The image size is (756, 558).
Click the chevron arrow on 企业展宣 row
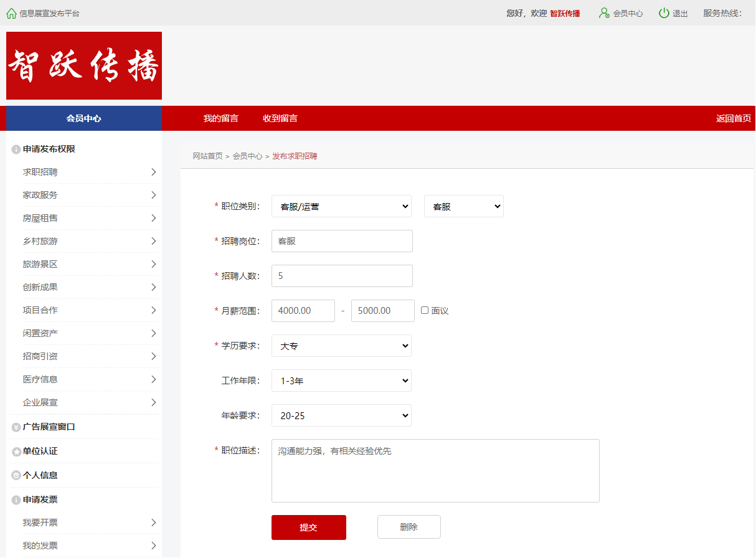pyautogui.click(x=154, y=402)
